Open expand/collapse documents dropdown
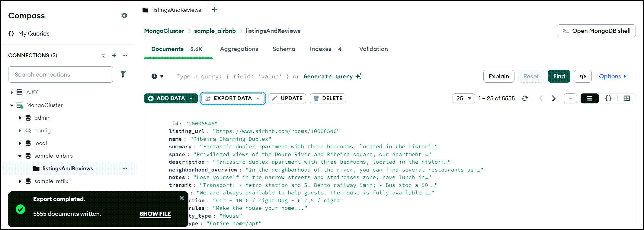Viewport: 644px width, 230px height. 570,98
